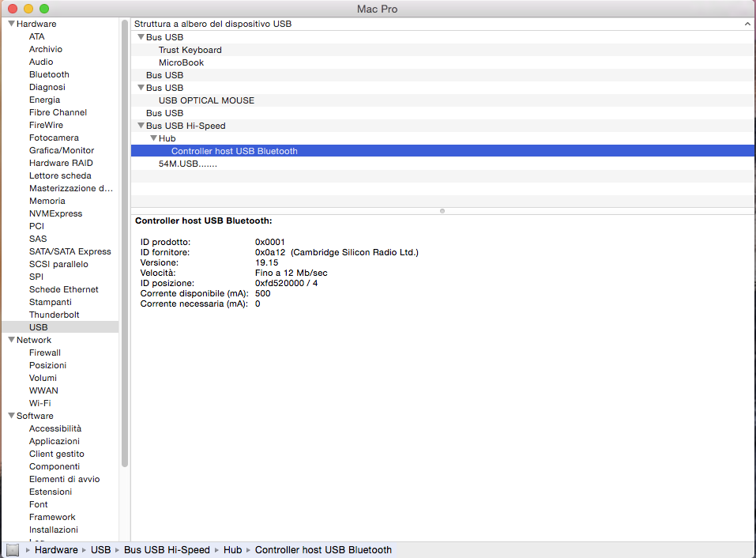
Task: Collapse the Network section triangle
Action: [x=11, y=340]
